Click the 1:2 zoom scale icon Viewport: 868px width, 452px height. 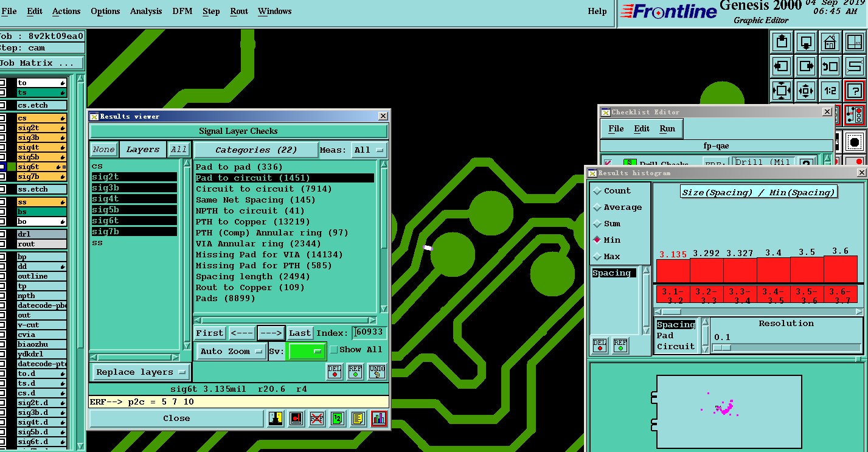pos(830,91)
